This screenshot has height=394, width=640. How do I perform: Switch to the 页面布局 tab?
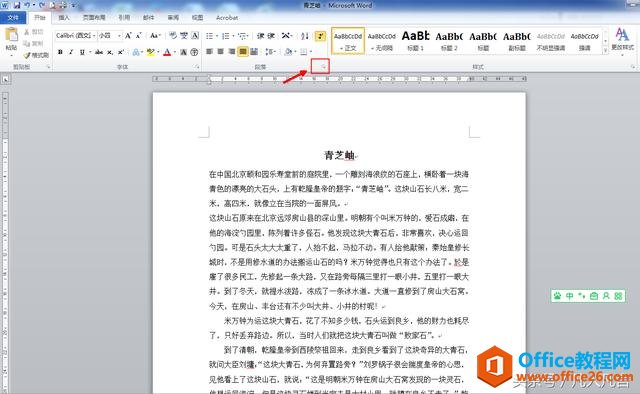94,18
